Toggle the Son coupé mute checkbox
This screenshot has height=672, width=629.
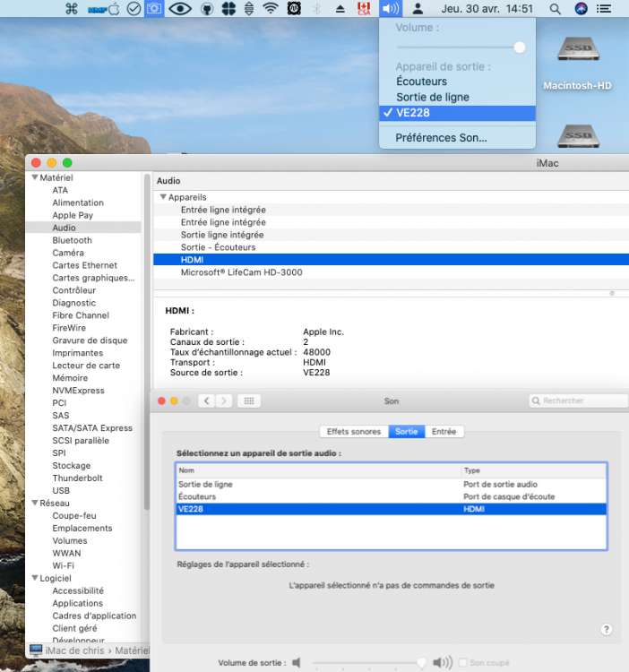click(x=462, y=662)
